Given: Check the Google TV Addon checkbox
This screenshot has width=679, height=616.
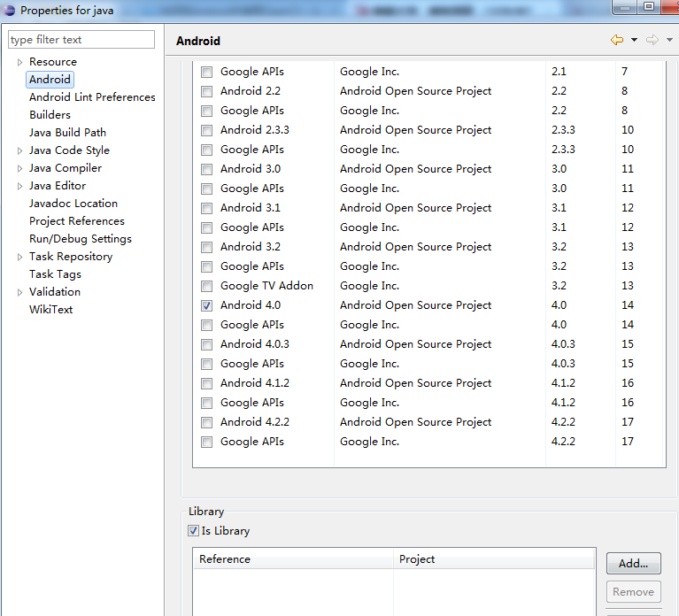Looking at the screenshot, I should pyautogui.click(x=206, y=286).
